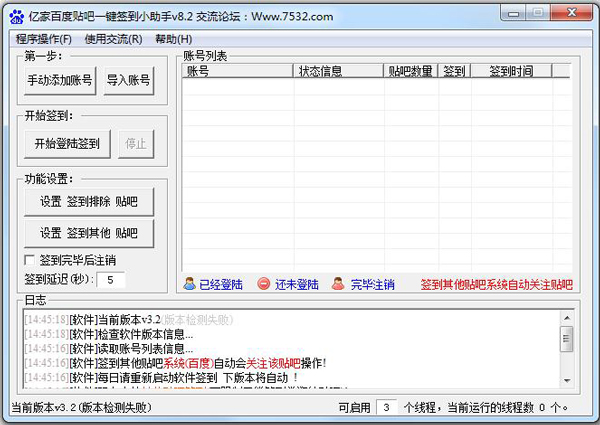Enable the 签到完毕后注销 checkbox

point(30,260)
